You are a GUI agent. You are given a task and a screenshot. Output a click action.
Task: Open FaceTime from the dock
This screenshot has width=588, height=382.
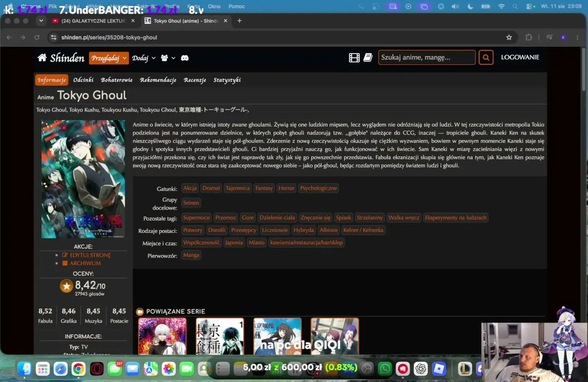tap(187, 369)
